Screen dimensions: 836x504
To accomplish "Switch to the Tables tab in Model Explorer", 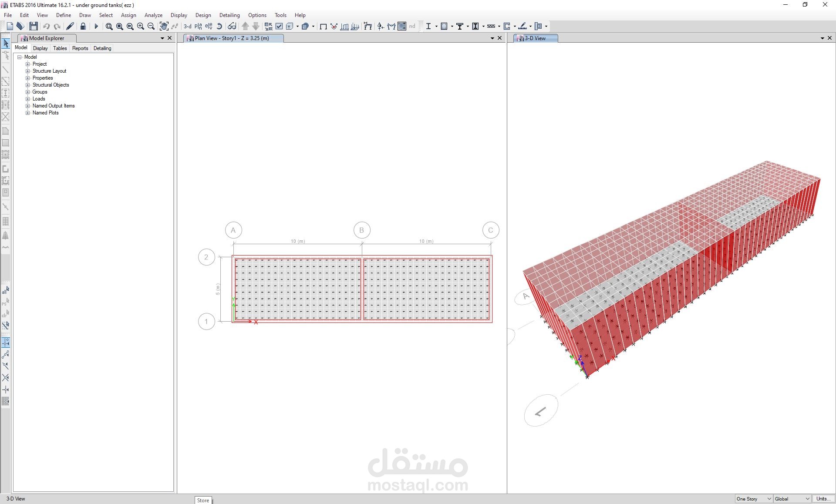I will (x=60, y=48).
